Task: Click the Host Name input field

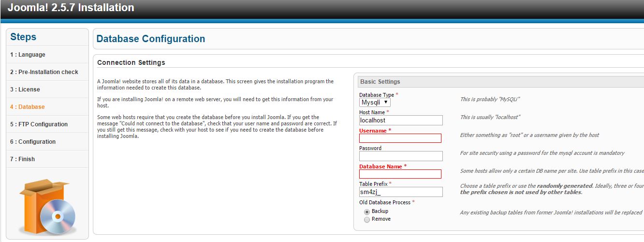Action: point(401,120)
